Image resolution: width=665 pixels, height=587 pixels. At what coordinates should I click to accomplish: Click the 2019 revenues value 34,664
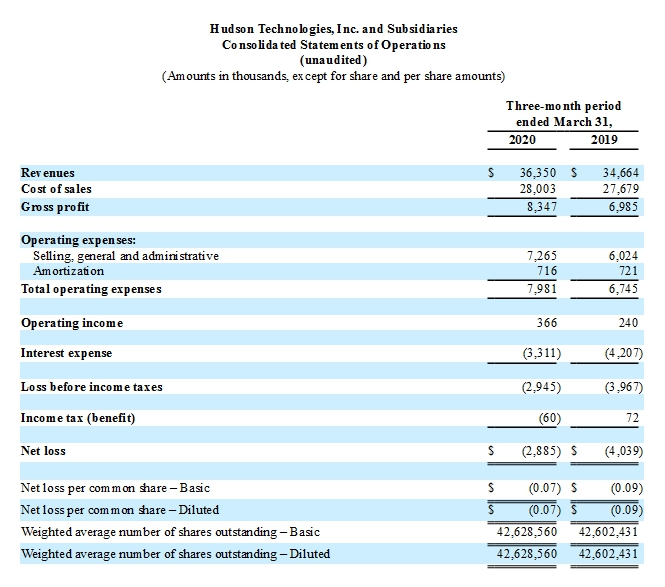[x=620, y=173]
